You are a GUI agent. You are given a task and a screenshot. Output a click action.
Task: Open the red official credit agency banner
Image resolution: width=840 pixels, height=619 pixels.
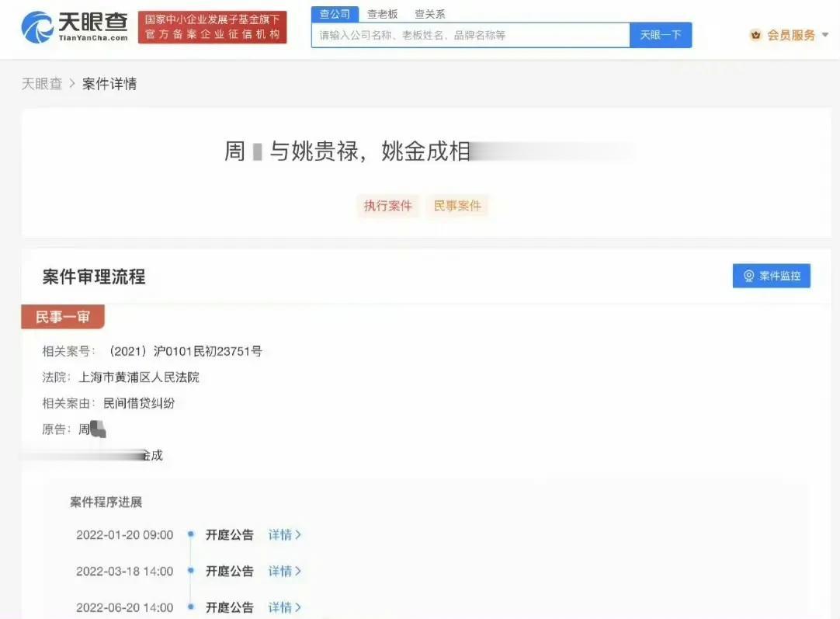(x=212, y=27)
